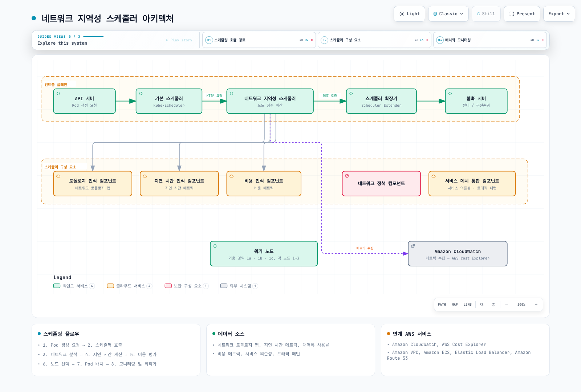581x392 pixels.
Task: Click Explore this system text
Action: 62,43
